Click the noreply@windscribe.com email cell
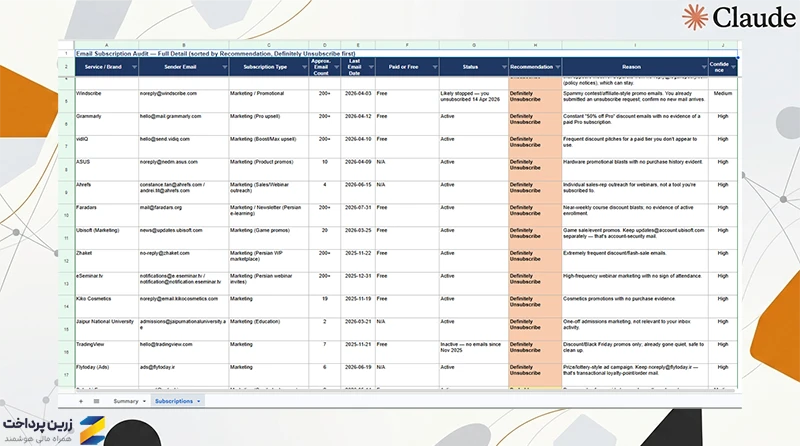 pos(184,101)
